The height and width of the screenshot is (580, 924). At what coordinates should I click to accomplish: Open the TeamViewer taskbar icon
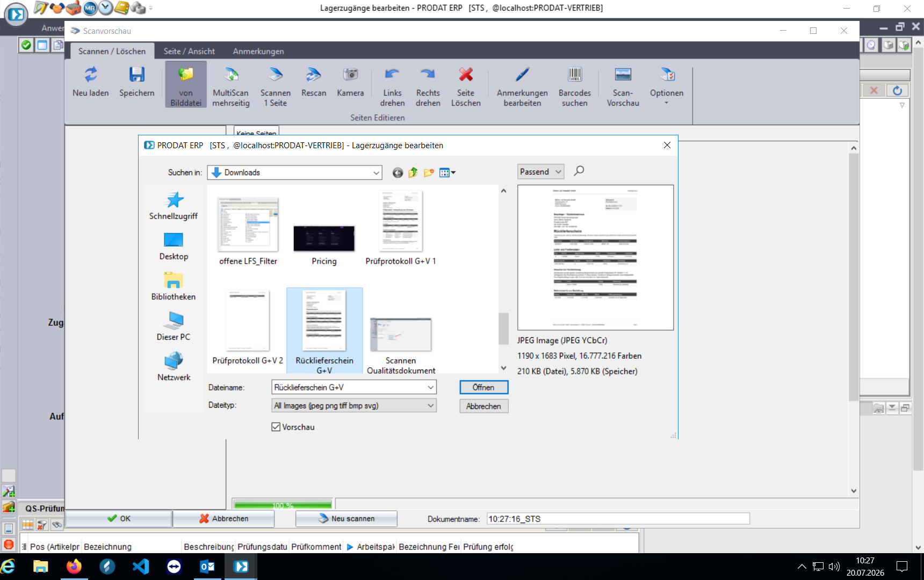[x=174, y=567]
